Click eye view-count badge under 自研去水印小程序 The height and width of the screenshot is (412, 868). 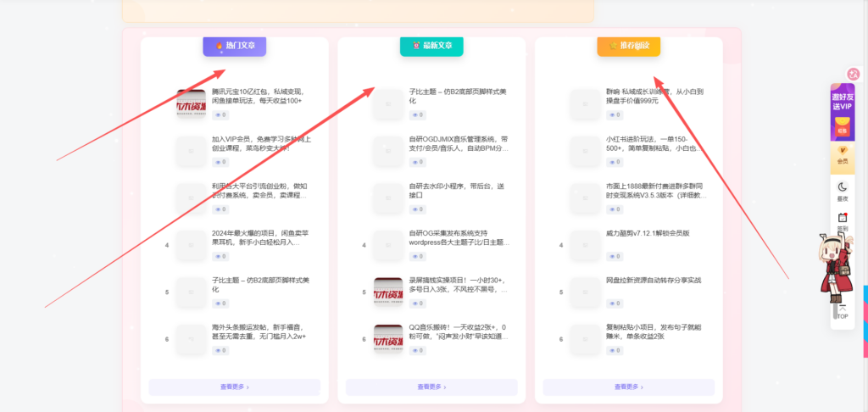(417, 209)
